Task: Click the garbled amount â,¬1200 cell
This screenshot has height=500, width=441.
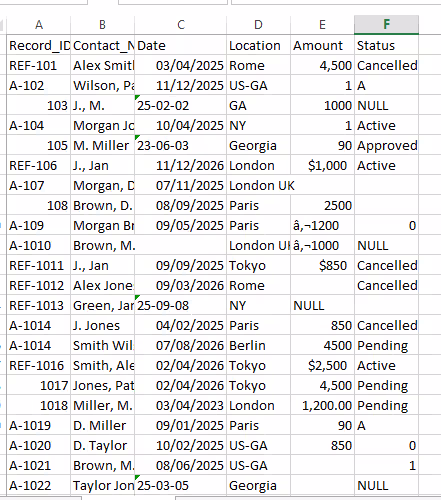Action: [322, 225]
